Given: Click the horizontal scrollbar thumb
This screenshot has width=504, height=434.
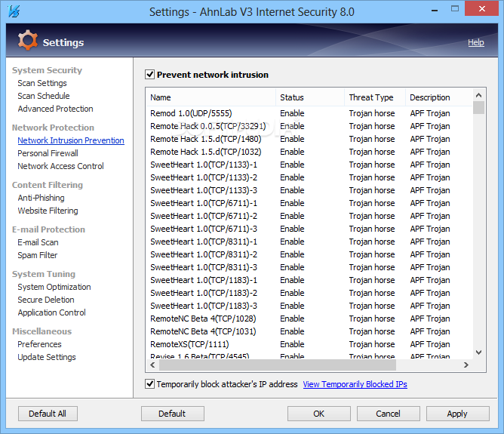Looking at the screenshot, I should 278,365.
